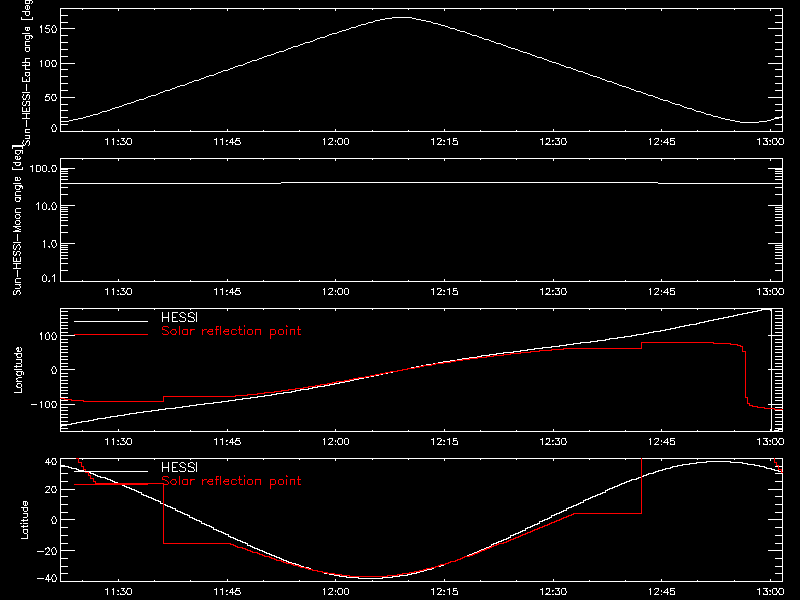Click the Sun-HESSI-Earth angle axis title
Viewport: 800px width, 600px height.
[28, 73]
